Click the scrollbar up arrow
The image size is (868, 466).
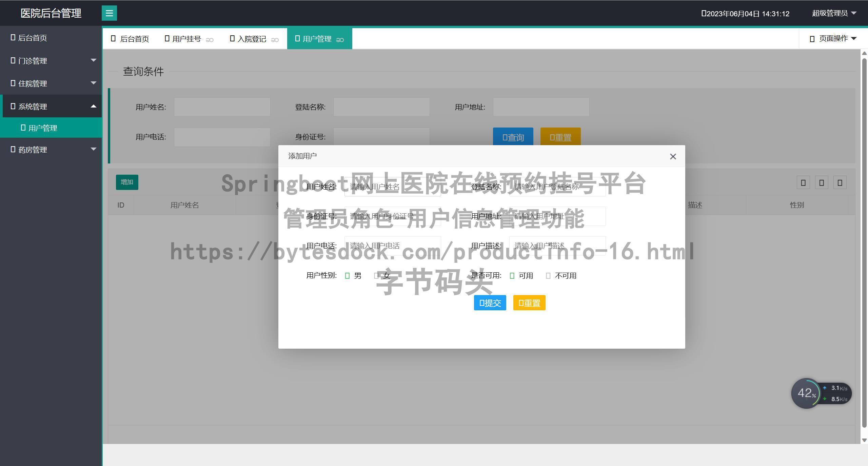click(x=864, y=53)
